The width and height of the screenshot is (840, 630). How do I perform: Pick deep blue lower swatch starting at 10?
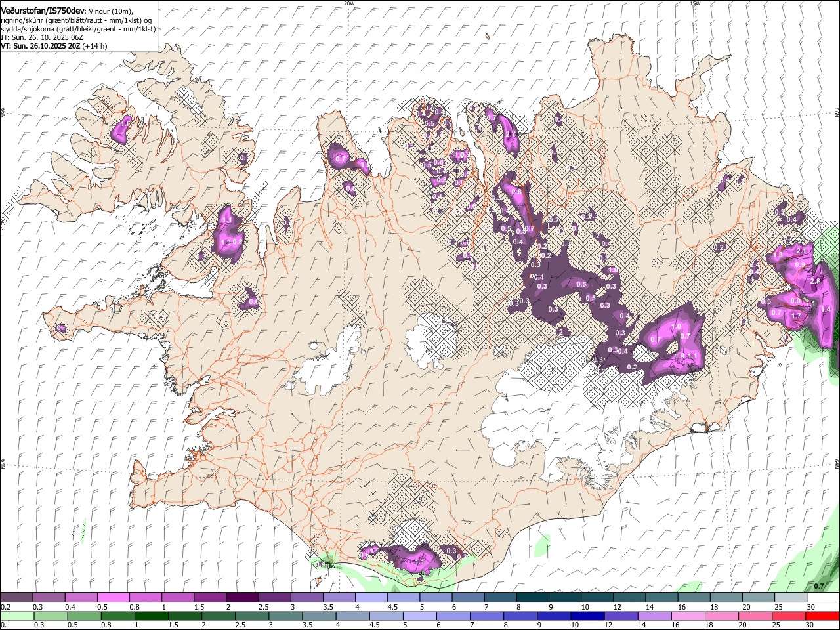[587, 616]
